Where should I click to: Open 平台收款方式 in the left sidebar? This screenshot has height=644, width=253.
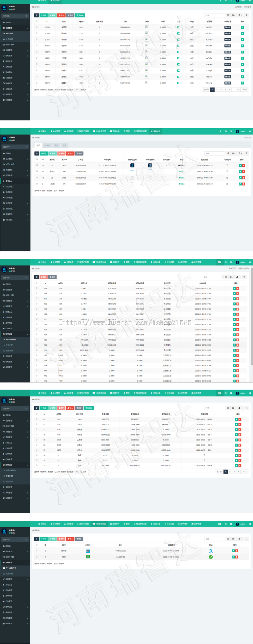[11, 568]
